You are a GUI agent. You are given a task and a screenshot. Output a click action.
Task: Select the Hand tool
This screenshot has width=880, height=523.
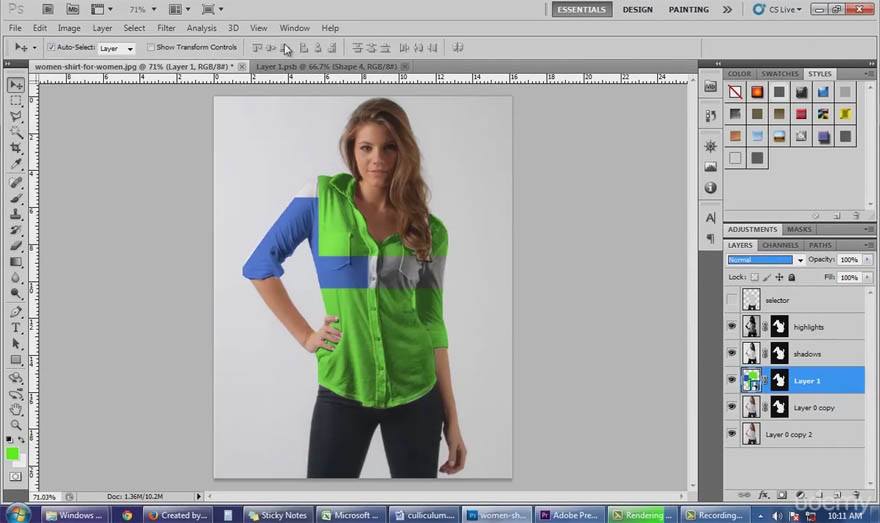pyautogui.click(x=16, y=410)
